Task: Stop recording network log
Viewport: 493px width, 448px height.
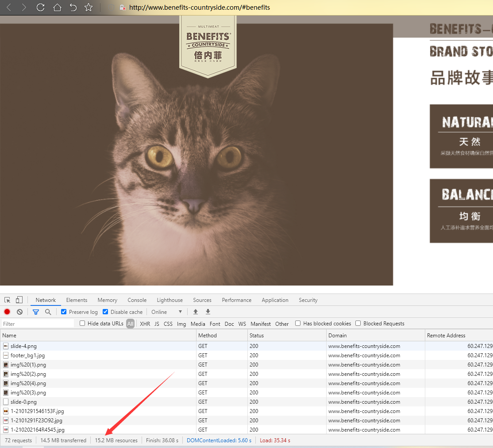Action: (7, 312)
